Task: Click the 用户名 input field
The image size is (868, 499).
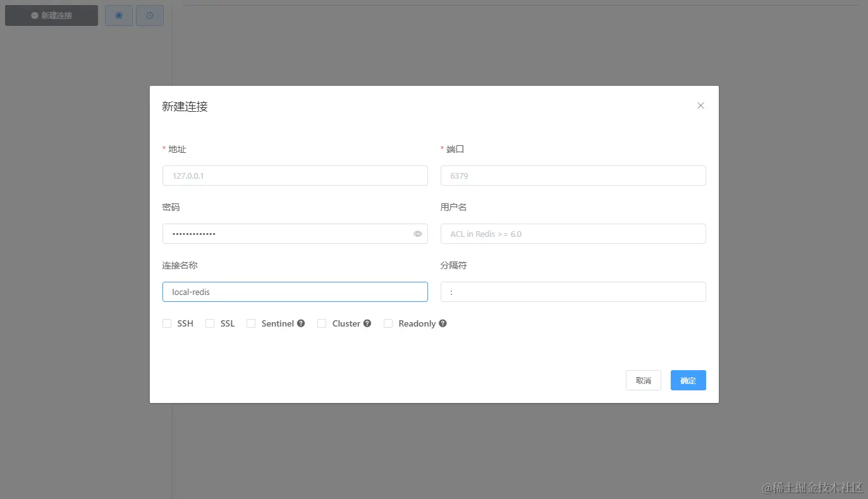Action: (x=573, y=234)
